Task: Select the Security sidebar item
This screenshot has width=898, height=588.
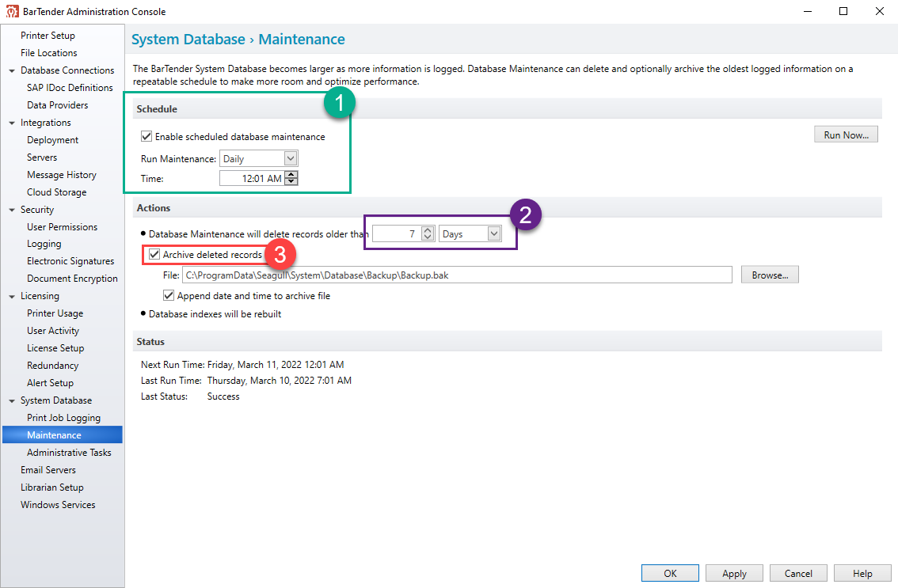Action: [37, 210]
